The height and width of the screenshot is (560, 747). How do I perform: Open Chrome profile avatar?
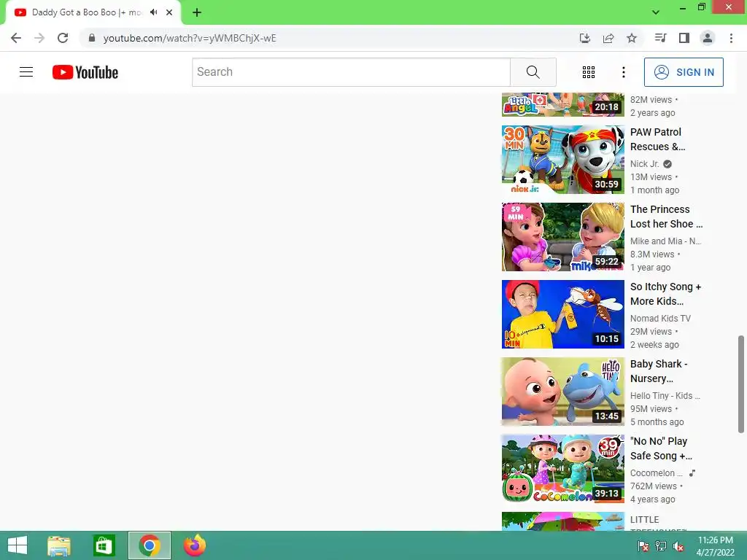pos(708,38)
